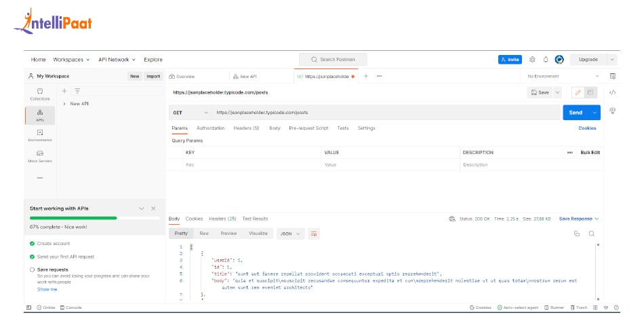The image size is (644, 334).
Task: Open the settings gear icon
Action: click(x=532, y=59)
